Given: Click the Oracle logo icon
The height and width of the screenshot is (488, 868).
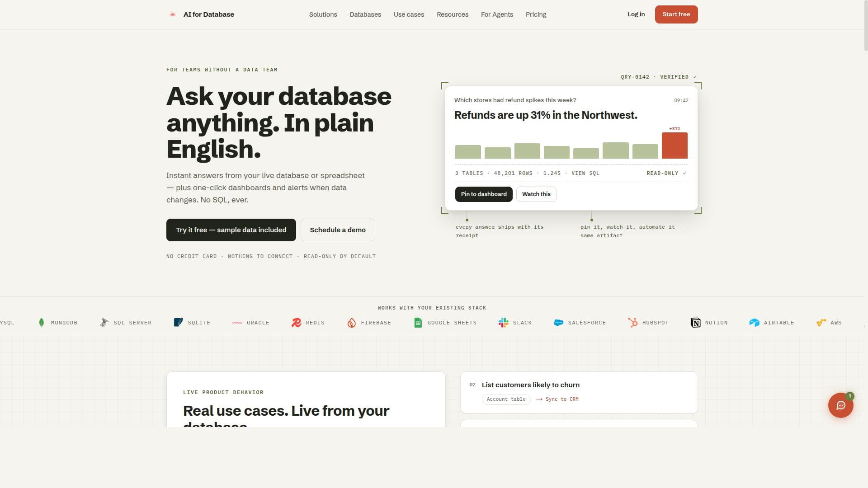Looking at the screenshot, I should 237,323.
